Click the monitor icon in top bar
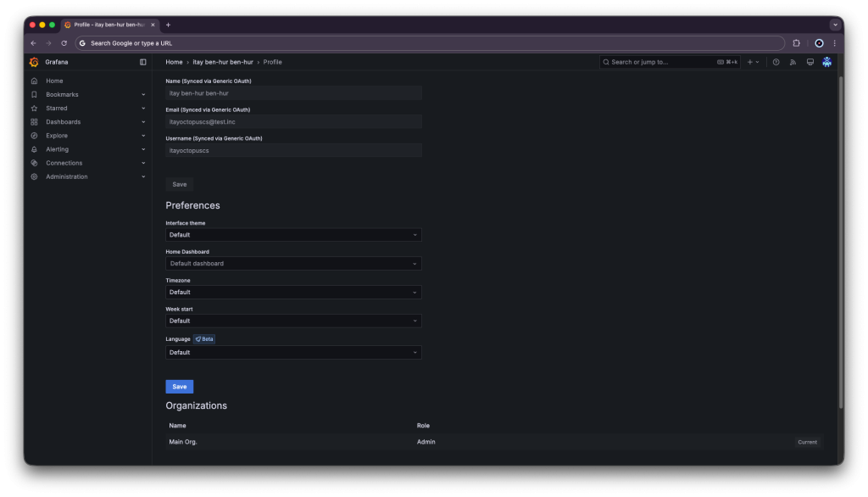The width and height of the screenshot is (868, 497). (x=810, y=62)
